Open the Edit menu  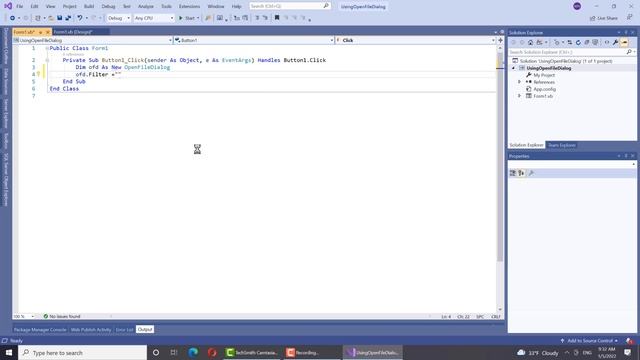tap(34, 7)
